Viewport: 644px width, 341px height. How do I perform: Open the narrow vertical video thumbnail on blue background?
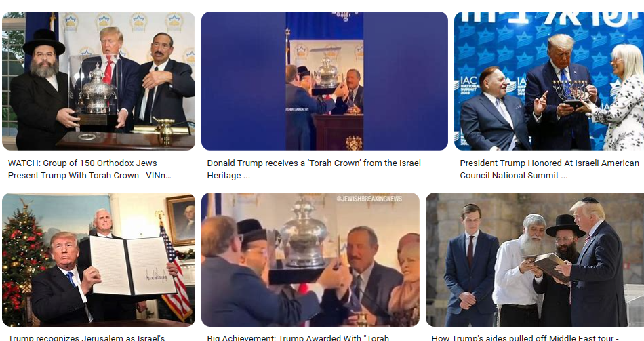point(325,81)
